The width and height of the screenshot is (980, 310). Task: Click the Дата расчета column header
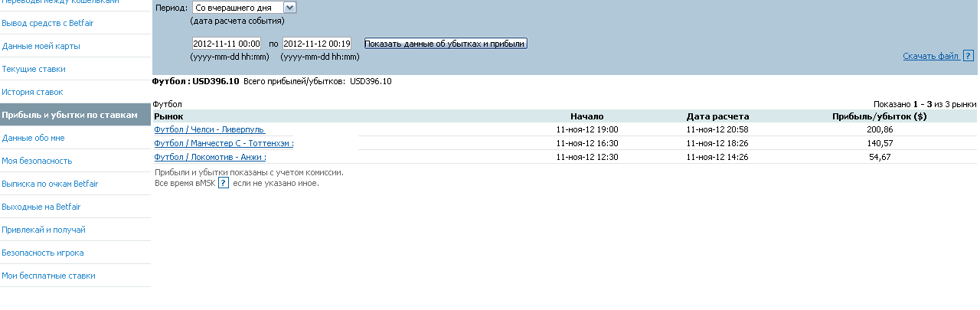point(717,116)
